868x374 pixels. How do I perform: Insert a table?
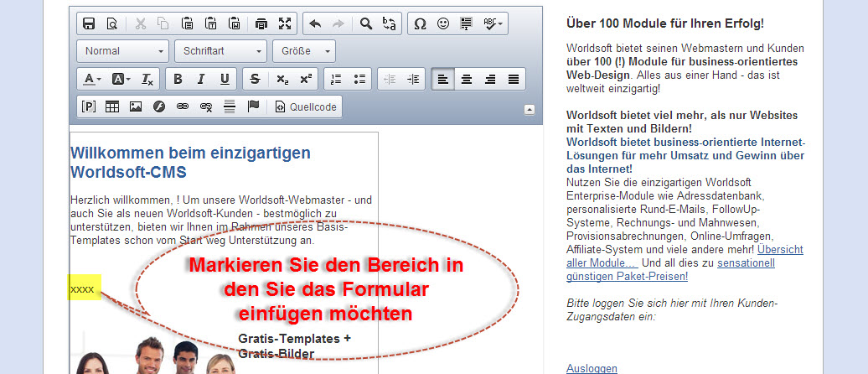point(112,106)
